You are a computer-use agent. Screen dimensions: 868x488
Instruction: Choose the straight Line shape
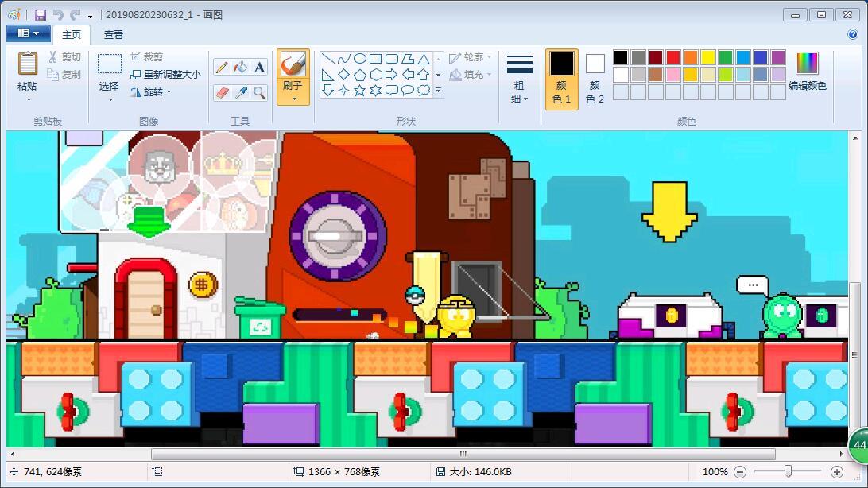[x=327, y=59]
